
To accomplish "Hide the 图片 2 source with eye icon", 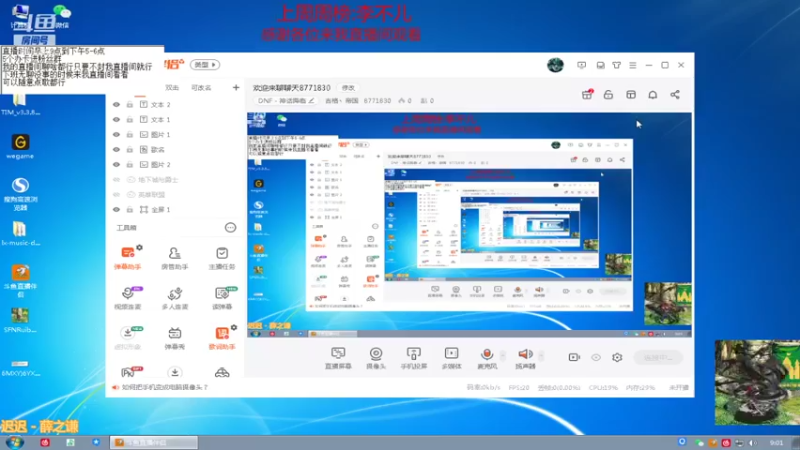I will point(116,164).
